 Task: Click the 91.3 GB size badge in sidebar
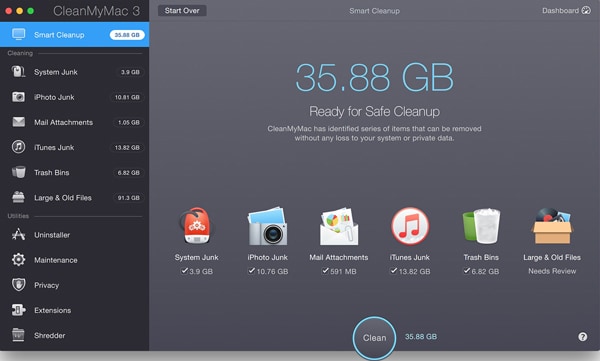click(x=129, y=198)
